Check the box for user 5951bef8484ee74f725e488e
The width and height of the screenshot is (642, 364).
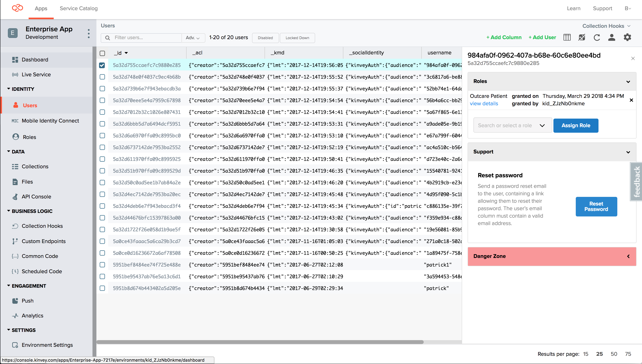[102, 265]
